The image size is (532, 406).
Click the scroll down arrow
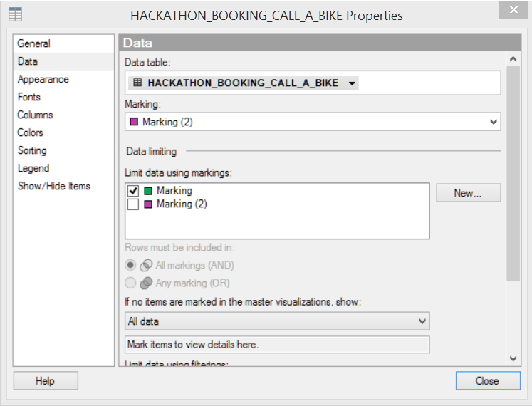(x=513, y=359)
